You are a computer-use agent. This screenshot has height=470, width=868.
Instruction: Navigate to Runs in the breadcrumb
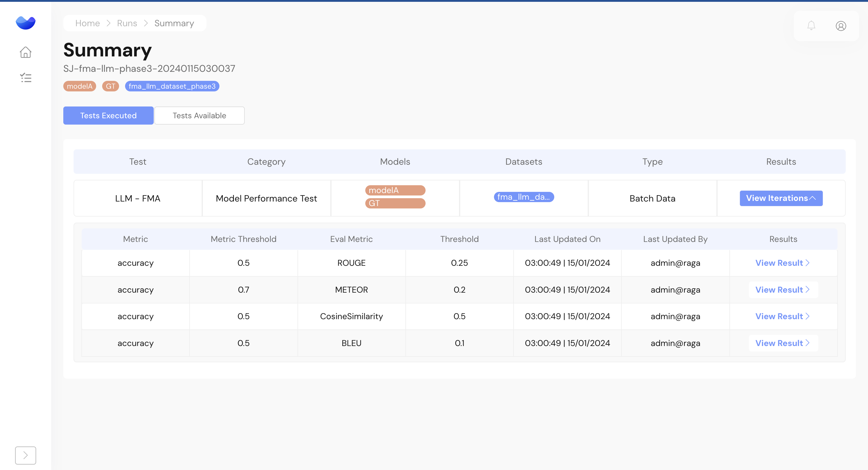[127, 23]
